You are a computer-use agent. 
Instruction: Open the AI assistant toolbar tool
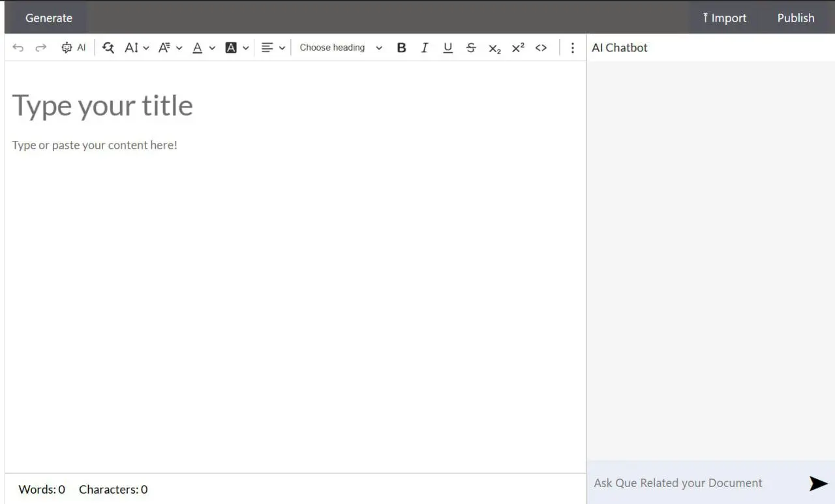73,48
